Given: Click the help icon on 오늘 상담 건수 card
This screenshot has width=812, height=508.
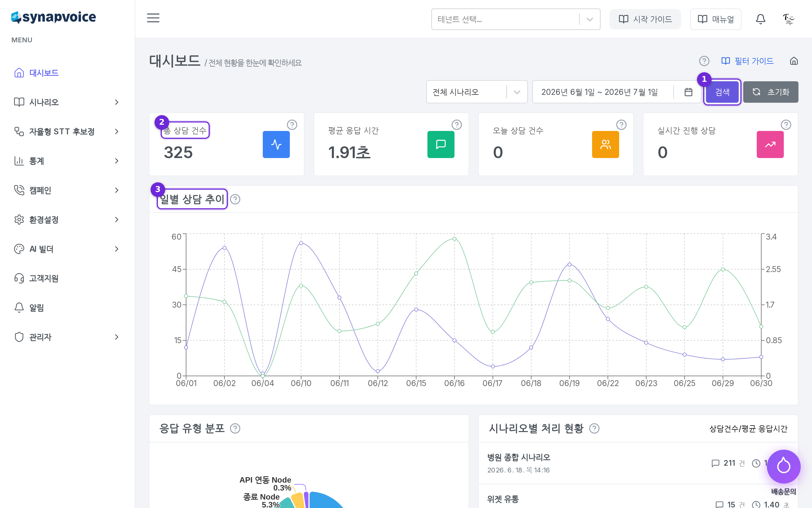Looking at the screenshot, I should tap(621, 125).
